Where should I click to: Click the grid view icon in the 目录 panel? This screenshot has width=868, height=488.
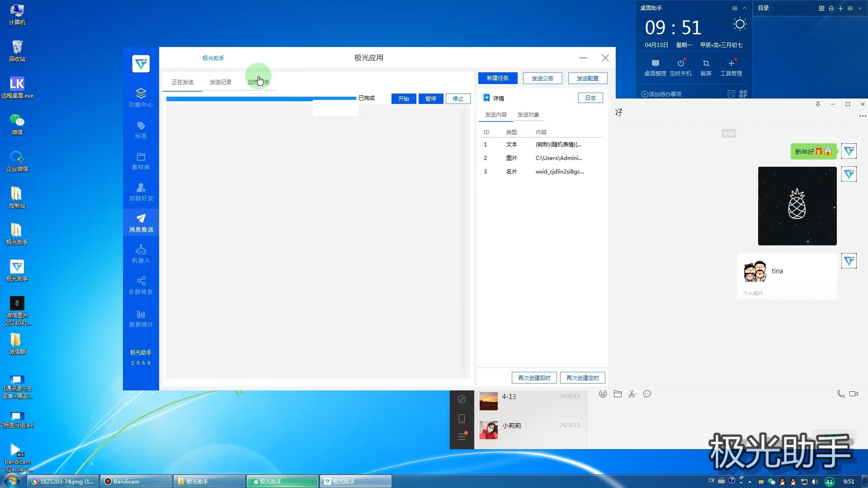[x=821, y=8]
